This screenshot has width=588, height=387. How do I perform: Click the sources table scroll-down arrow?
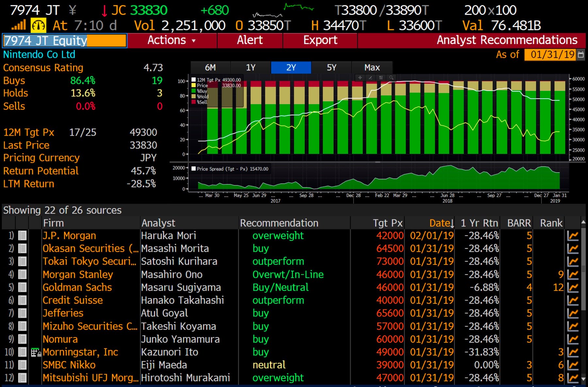(583, 379)
